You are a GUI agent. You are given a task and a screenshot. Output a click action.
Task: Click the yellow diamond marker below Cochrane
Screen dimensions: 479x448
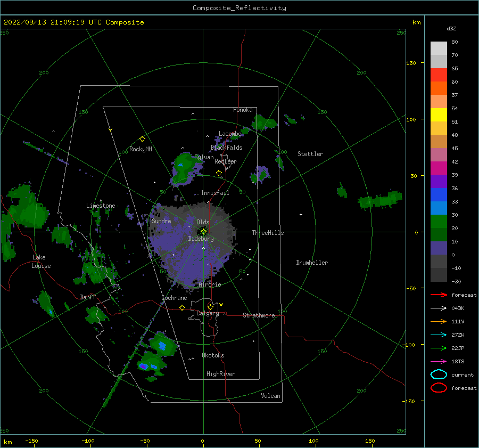tap(182, 308)
